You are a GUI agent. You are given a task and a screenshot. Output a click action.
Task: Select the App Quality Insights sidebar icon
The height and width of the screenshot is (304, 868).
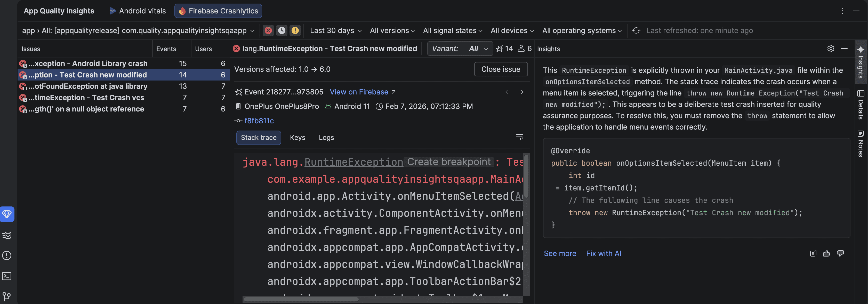pyautogui.click(x=7, y=214)
